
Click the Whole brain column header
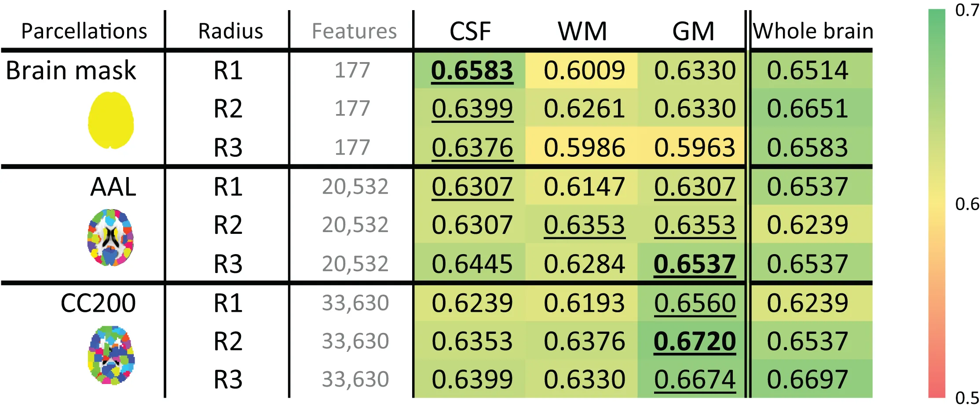[813, 31]
